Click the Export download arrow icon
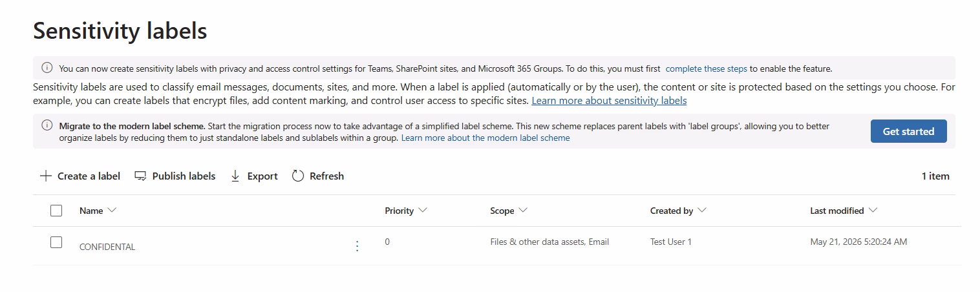Viewport: 980px width, 292px height. click(x=235, y=176)
